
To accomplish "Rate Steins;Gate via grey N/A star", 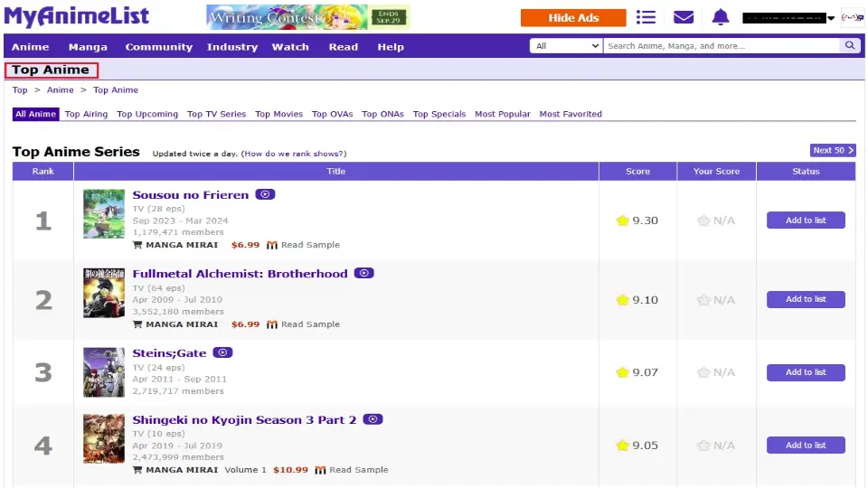I will [x=703, y=372].
